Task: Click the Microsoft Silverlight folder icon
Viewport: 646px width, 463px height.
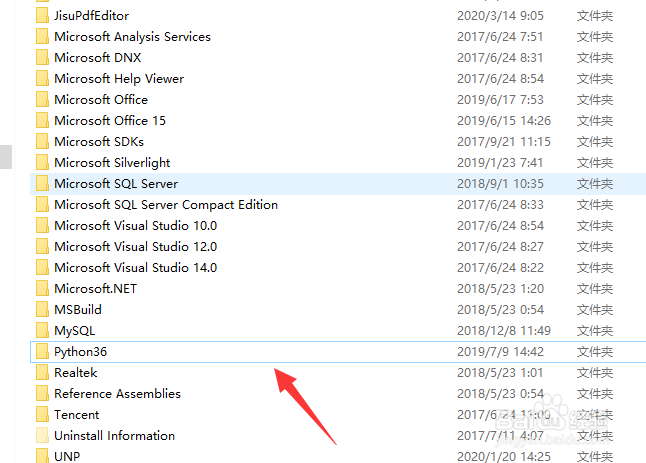Action: [42, 163]
